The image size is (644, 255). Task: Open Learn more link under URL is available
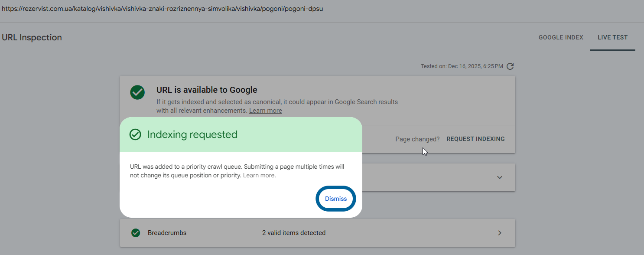265,111
